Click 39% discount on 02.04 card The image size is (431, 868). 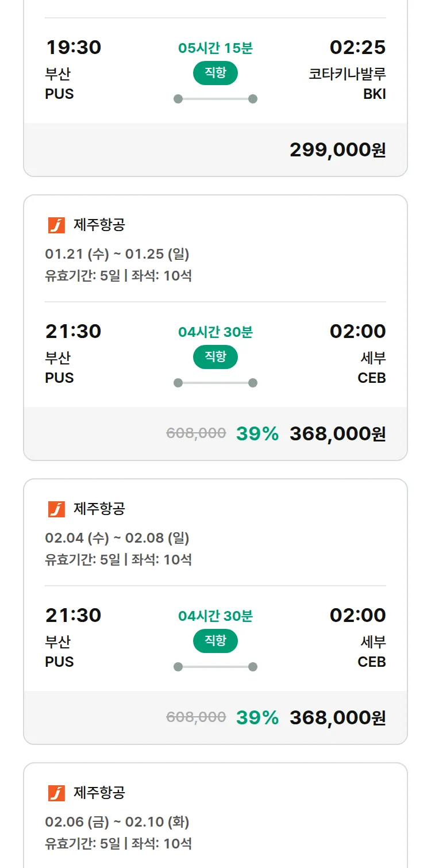coord(257,718)
